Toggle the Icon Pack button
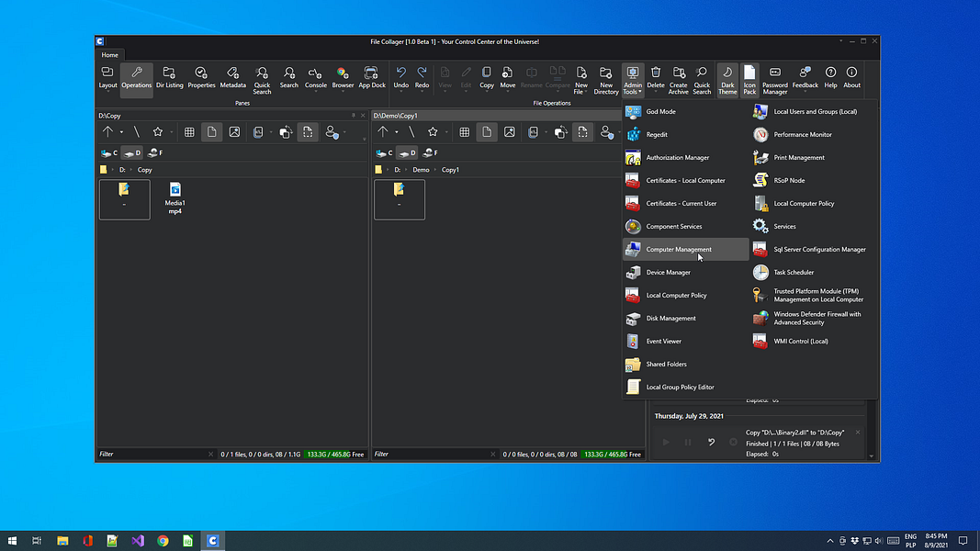The height and width of the screenshot is (551, 980). 749,79
